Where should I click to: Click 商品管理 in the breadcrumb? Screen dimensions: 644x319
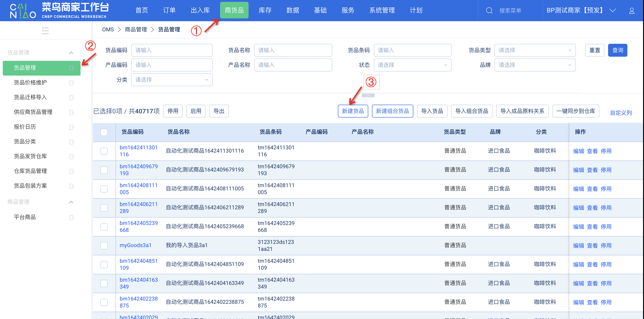click(x=136, y=30)
